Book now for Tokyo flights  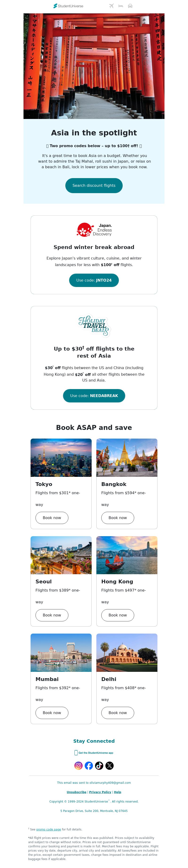coord(52,517)
